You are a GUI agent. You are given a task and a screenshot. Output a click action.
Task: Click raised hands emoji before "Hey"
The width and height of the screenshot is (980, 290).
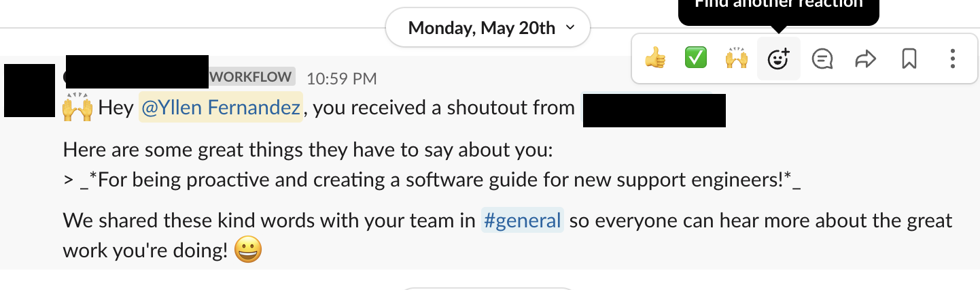77,108
